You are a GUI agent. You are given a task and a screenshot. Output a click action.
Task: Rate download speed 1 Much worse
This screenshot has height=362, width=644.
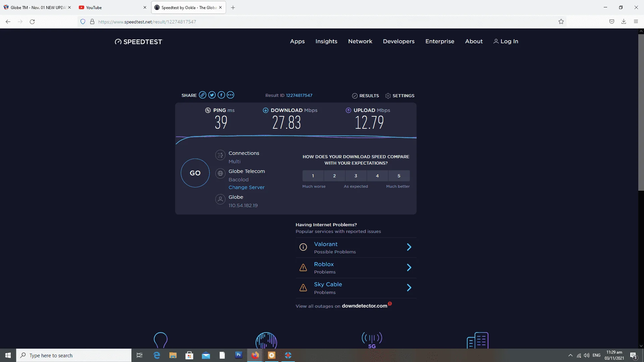(x=313, y=176)
